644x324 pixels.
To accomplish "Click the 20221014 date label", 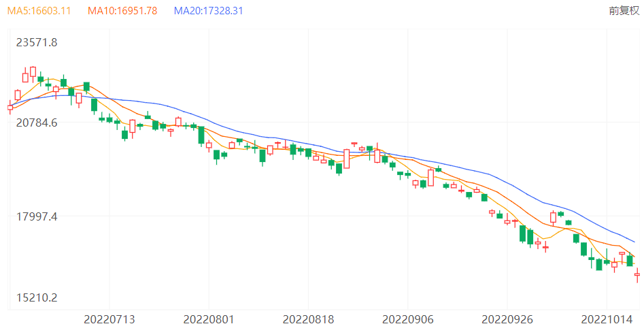I will point(607,319).
